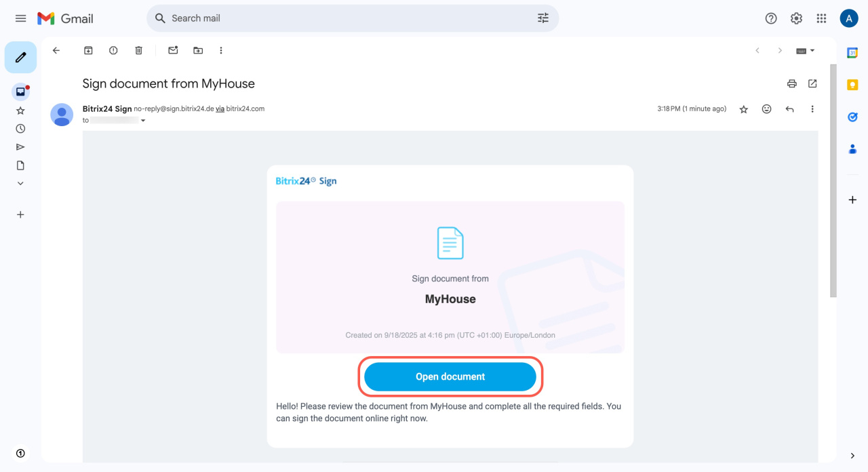
Task: Open the Gmail main menu hamburger
Action: pyautogui.click(x=20, y=18)
